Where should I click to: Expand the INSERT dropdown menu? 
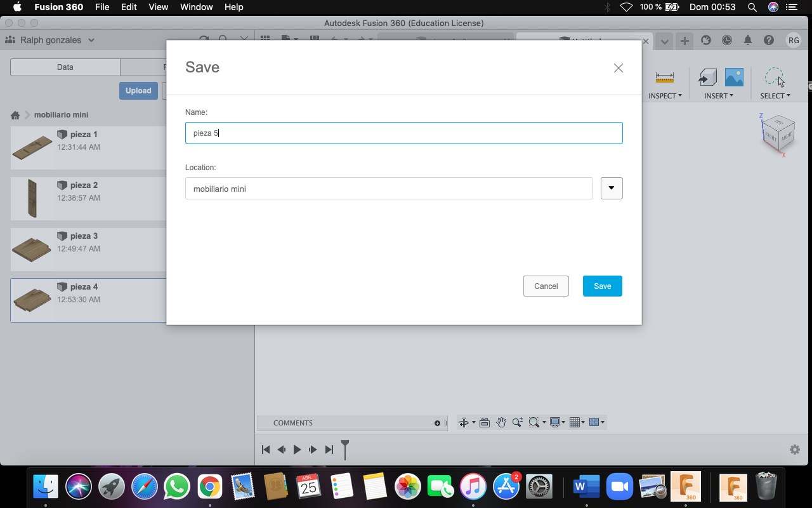(x=719, y=96)
